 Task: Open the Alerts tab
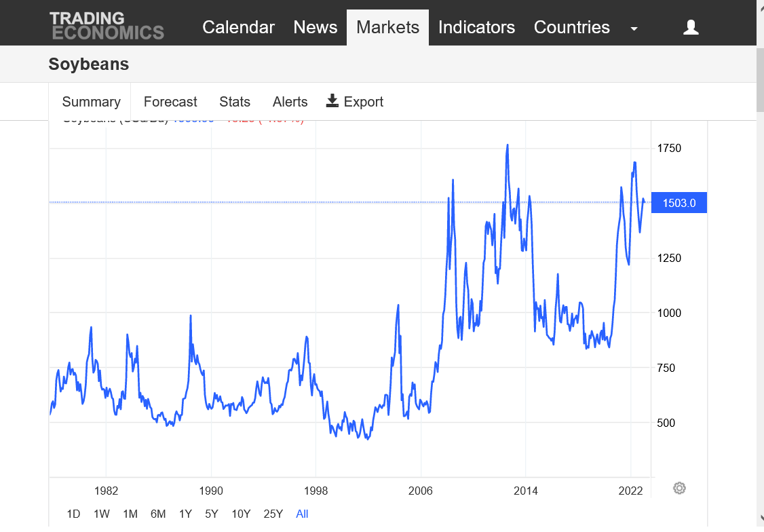pyautogui.click(x=290, y=102)
